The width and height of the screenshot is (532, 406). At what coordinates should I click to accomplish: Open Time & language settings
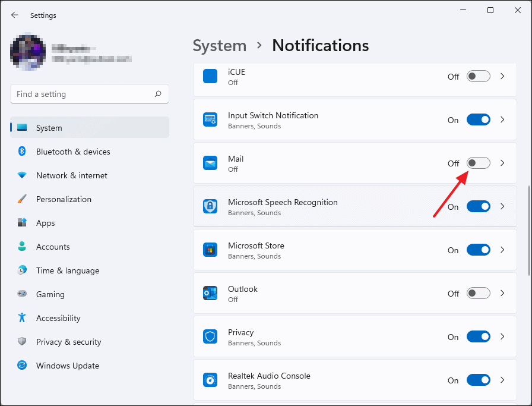coord(90,270)
